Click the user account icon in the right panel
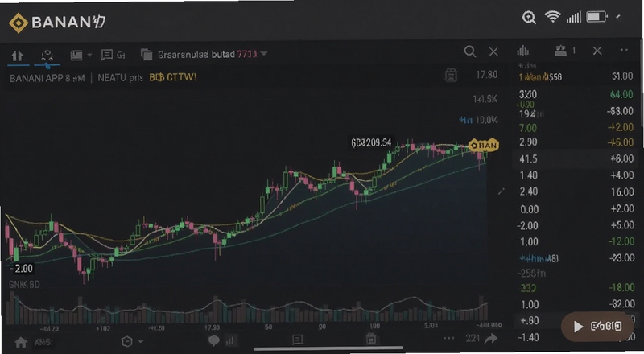The image size is (644, 354). click(560, 51)
